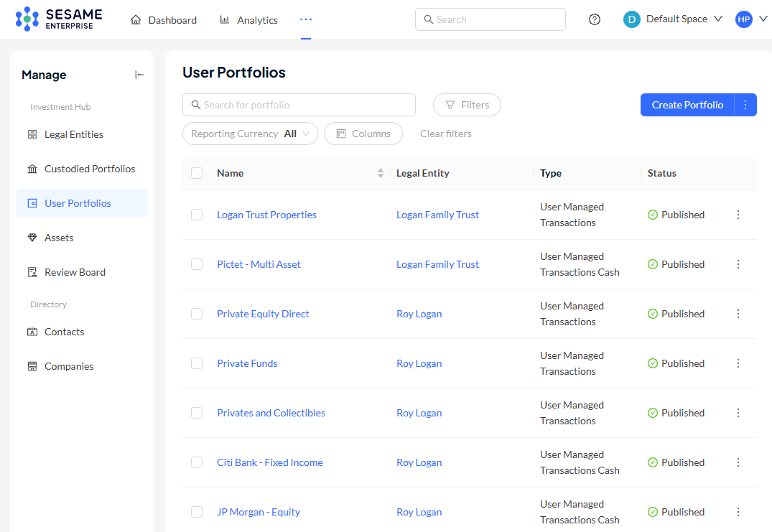
Task: Go to the Dashboard tab
Action: [164, 19]
